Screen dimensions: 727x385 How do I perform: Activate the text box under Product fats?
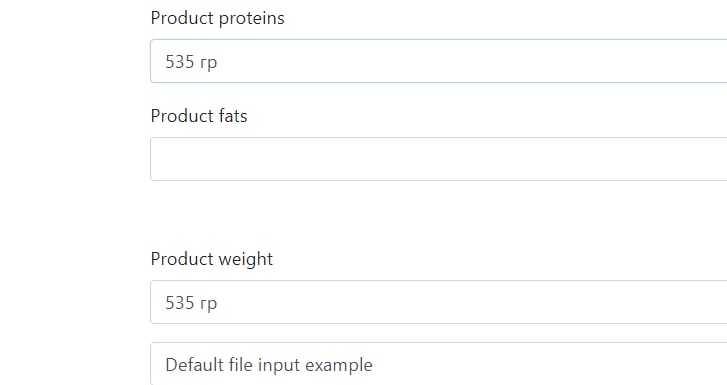click(439, 159)
